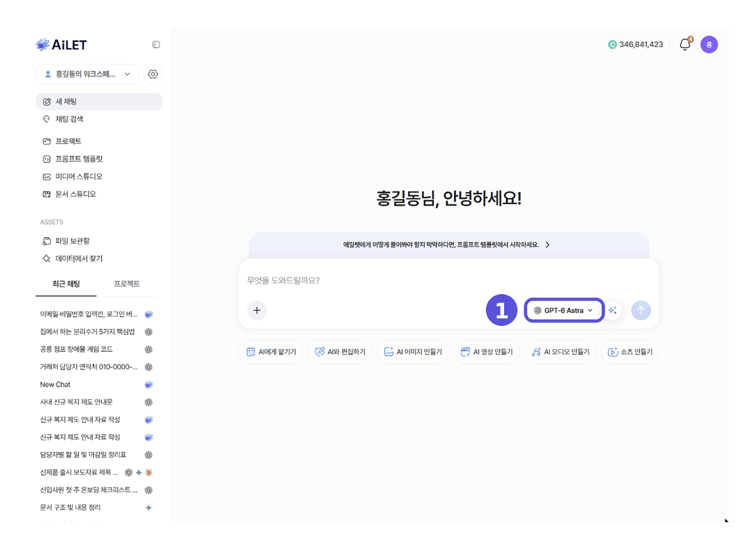Click the plus attachment button
The width and height of the screenshot is (756, 549).
click(x=257, y=311)
